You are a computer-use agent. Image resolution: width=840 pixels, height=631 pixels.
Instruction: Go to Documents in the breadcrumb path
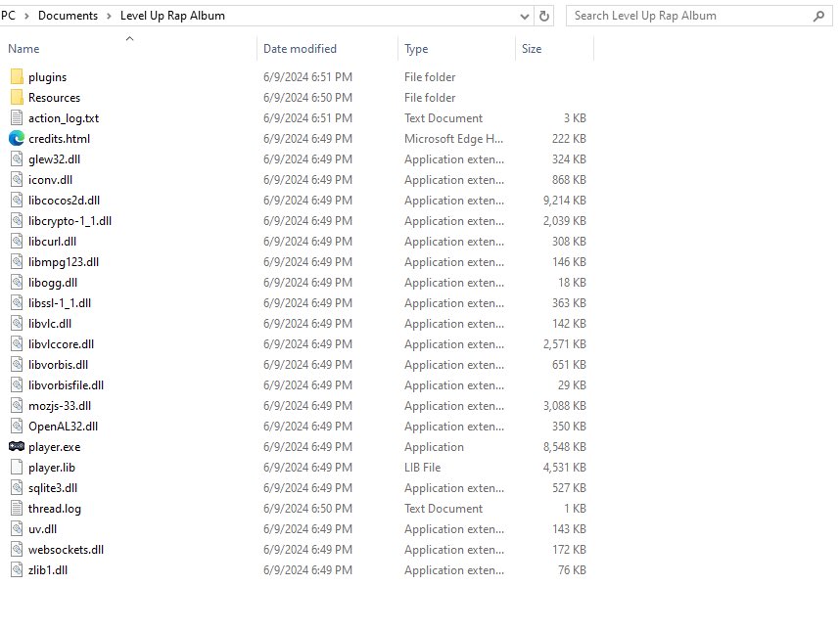pyautogui.click(x=68, y=16)
